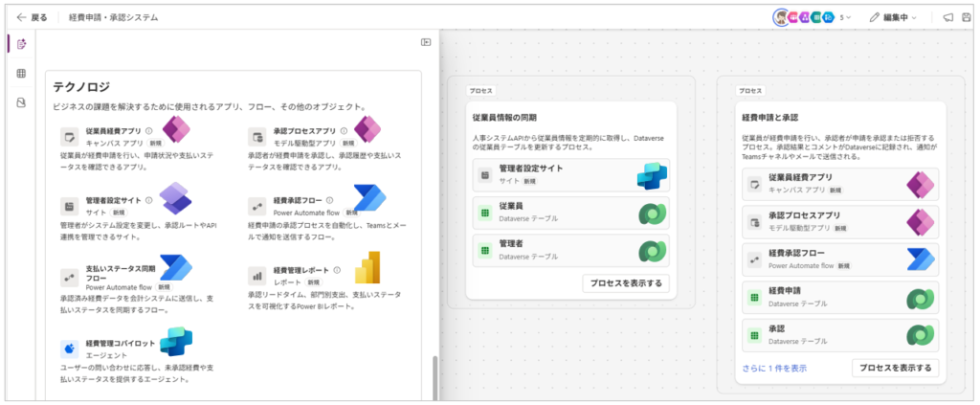This screenshot has height=405, width=980.
Task: Open feedback via the megaphone icon
Action: [948, 17]
